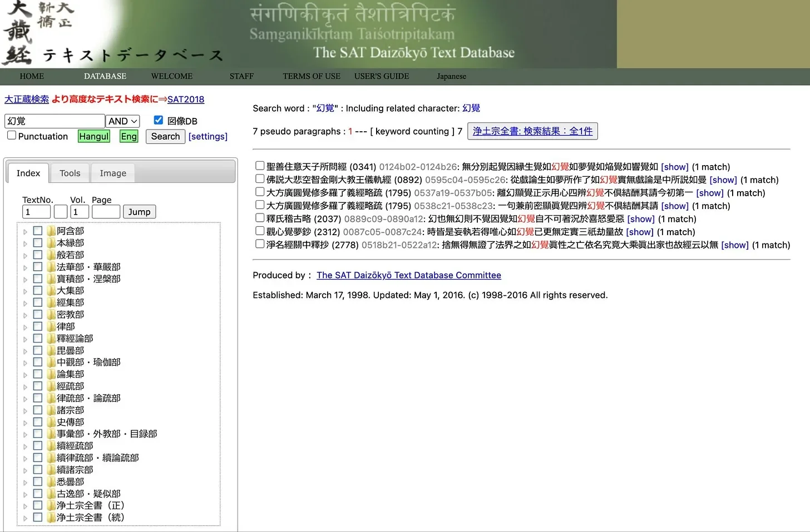
Task: Expand the 法華部・華嚴部 tree node
Action: click(x=25, y=266)
